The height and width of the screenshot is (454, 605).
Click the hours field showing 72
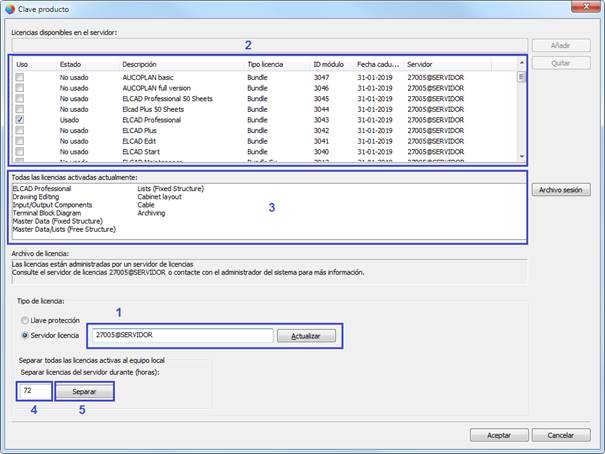pyautogui.click(x=34, y=391)
